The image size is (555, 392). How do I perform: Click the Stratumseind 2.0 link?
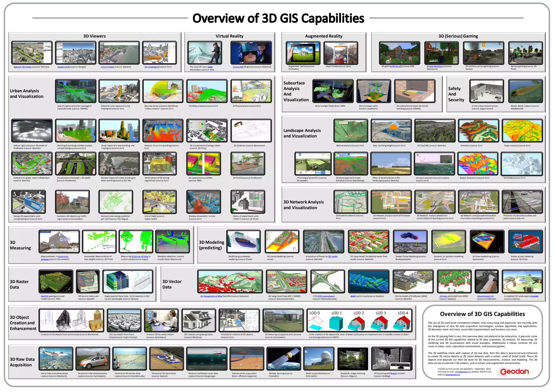[x=485, y=296]
